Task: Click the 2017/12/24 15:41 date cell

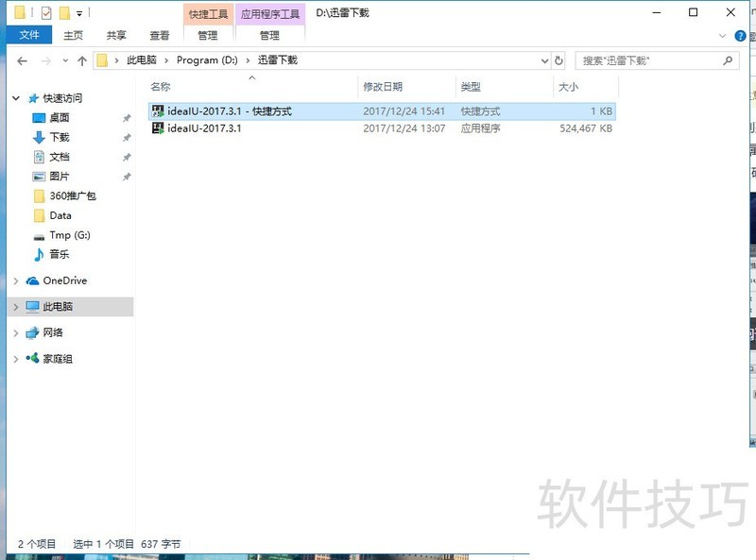Action: [x=404, y=111]
